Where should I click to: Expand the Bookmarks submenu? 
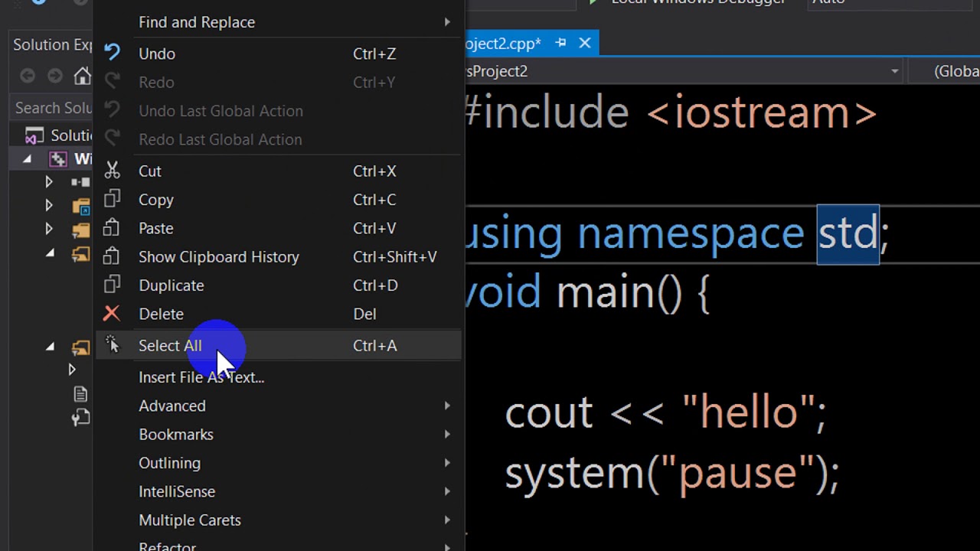[x=279, y=434]
